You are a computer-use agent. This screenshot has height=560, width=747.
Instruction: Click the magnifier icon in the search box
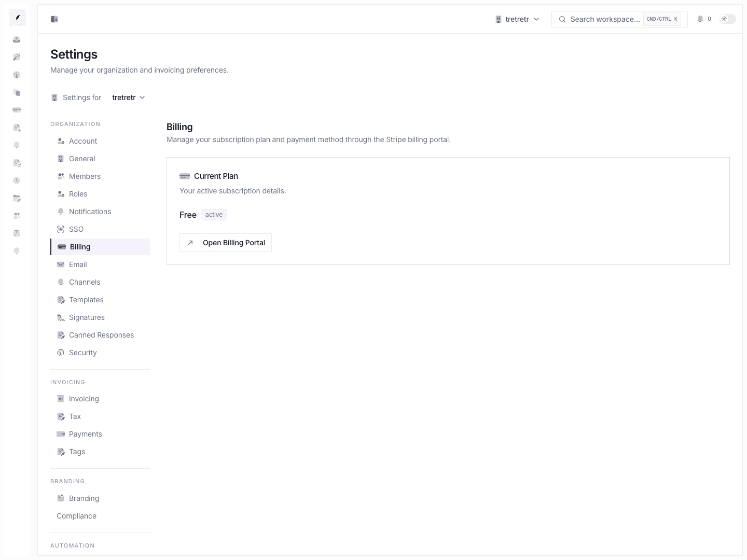(x=562, y=19)
